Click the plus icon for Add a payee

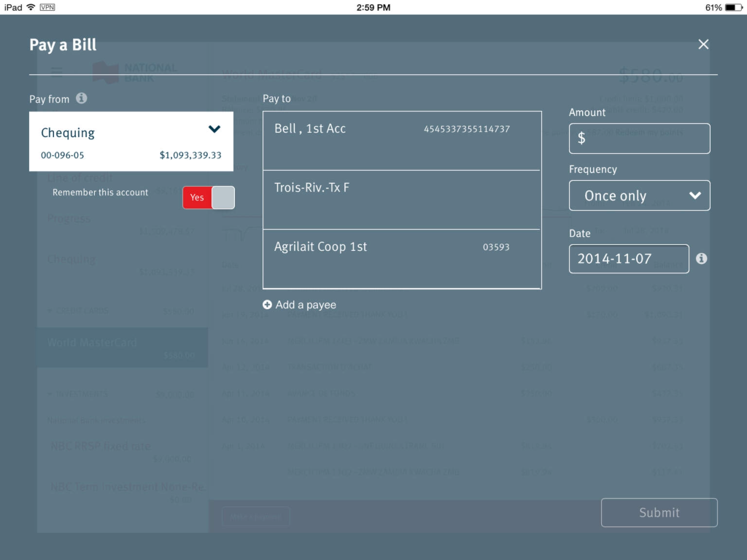[267, 305]
